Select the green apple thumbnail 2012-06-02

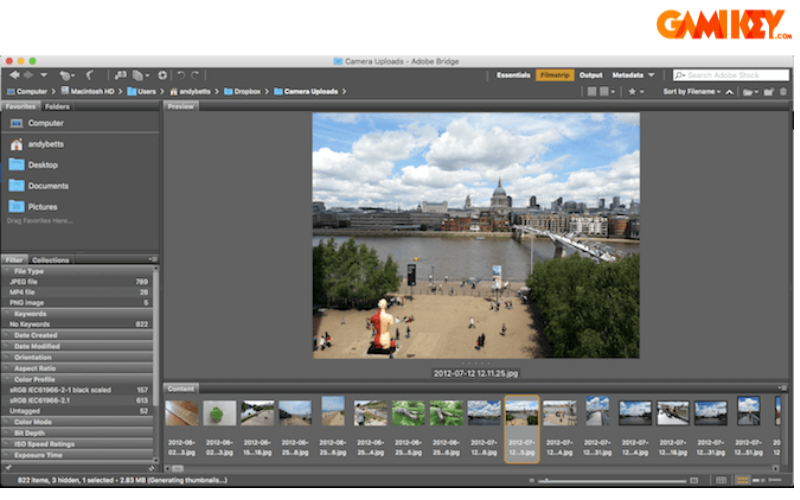pos(219,413)
